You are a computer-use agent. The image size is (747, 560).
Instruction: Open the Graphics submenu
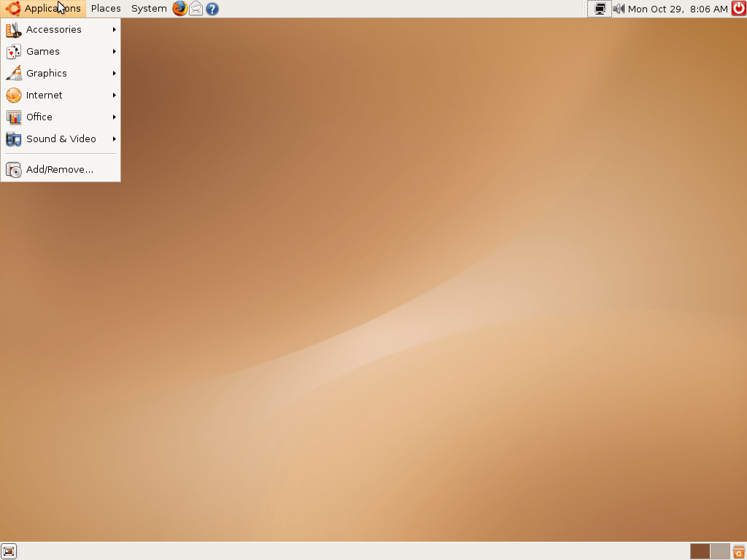click(x=61, y=74)
